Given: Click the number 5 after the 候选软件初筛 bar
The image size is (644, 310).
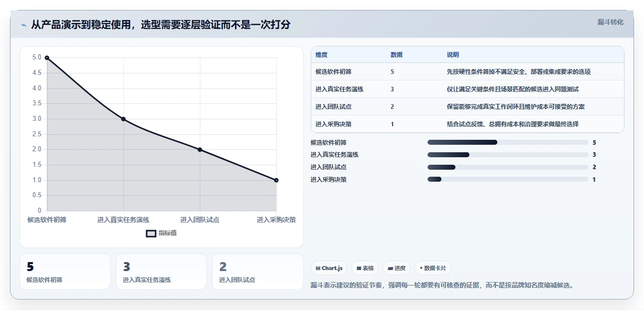Looking at the screenshot, I should click(594, 142).
